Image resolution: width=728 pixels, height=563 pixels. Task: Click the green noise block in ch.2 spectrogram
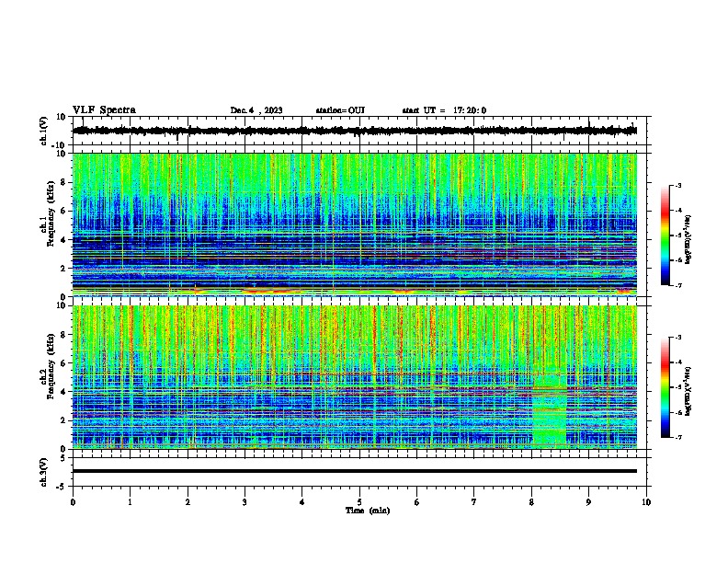[550, 408]
